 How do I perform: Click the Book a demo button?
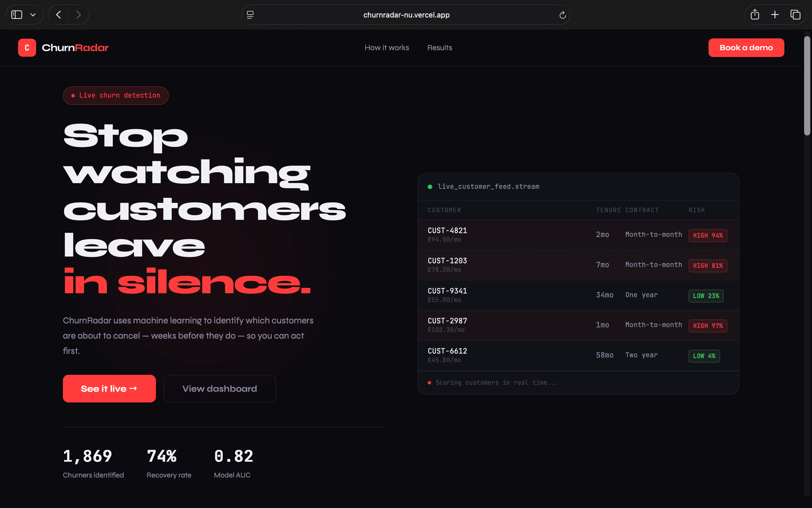(x=746, y=48)
